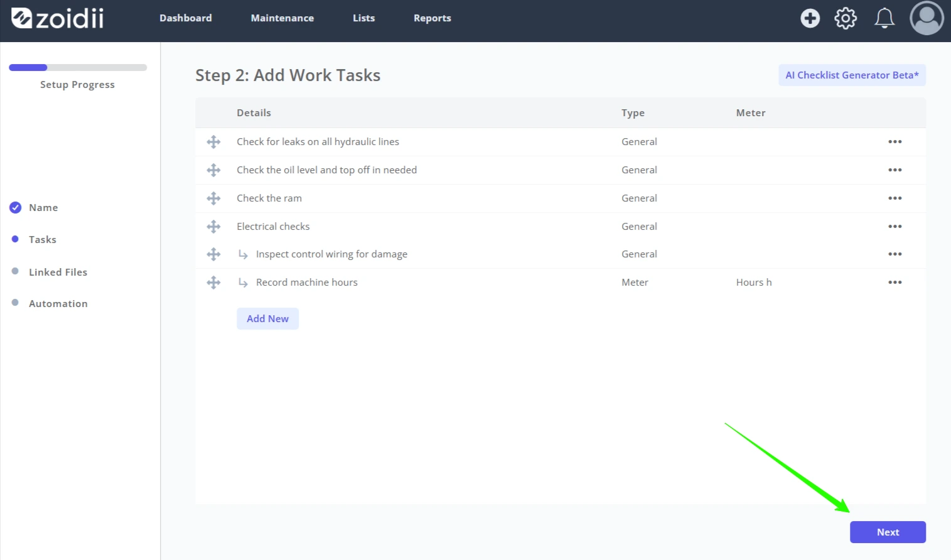This screenshot has width=951, height=560.
Task: Click the Next button
Action: click(888, 532)
